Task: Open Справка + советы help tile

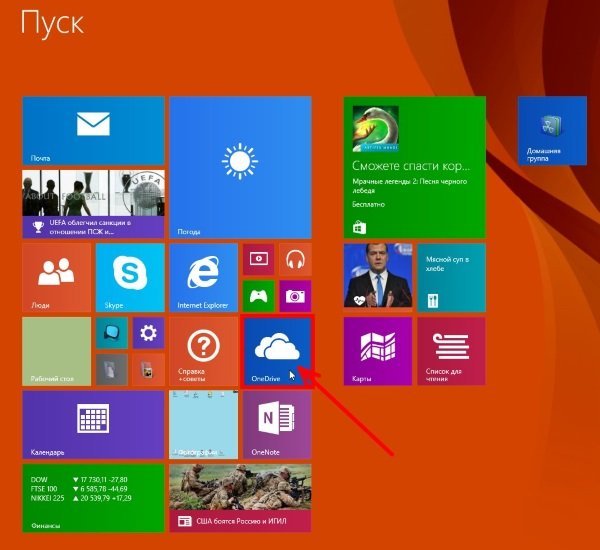Action: (204, 351)
